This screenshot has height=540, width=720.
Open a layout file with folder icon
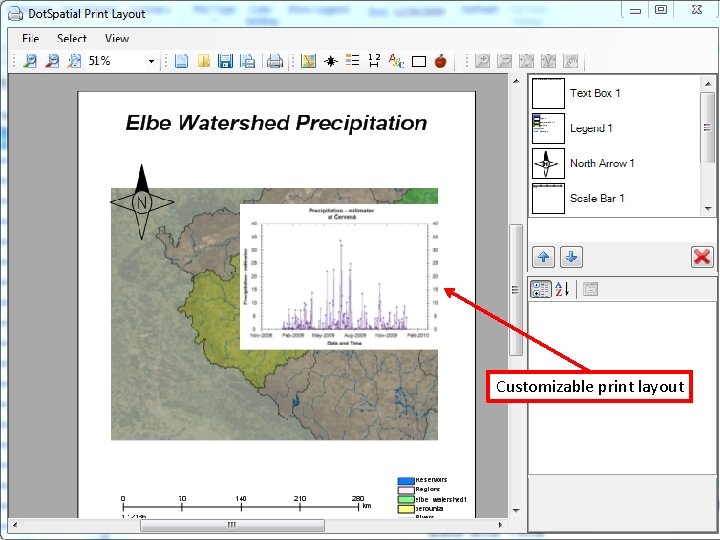203,61
